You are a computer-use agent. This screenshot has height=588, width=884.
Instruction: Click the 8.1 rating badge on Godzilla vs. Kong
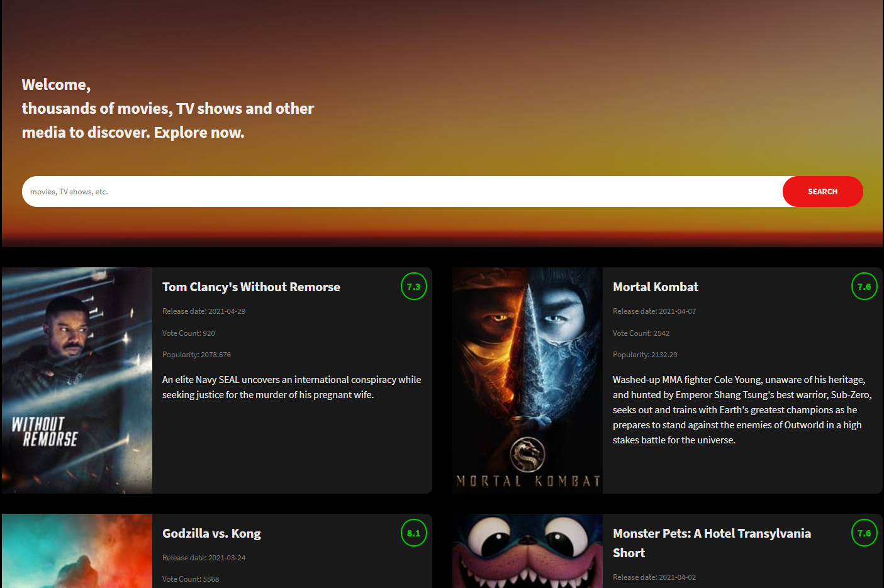(x=414, y=533)
